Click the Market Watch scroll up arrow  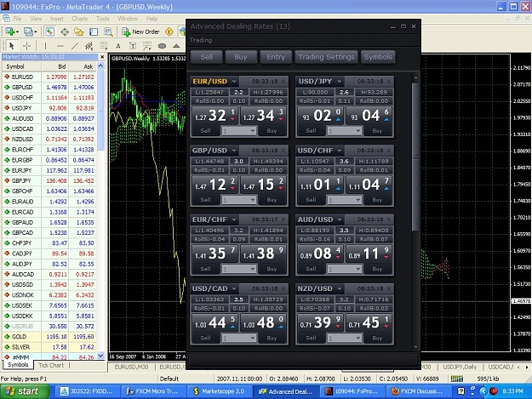point(100,66)
